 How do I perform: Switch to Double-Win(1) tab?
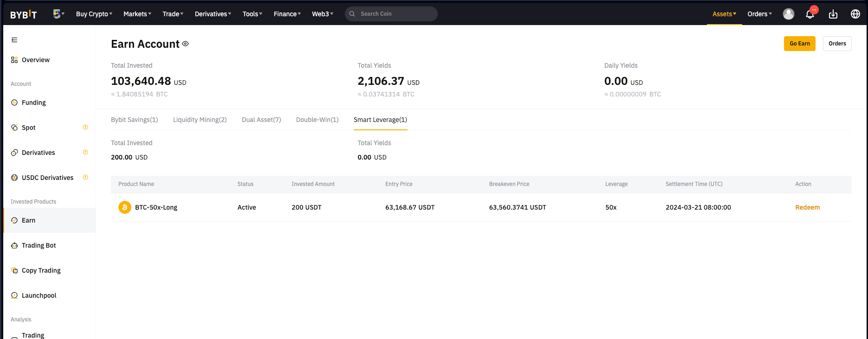tap(317, 120)
